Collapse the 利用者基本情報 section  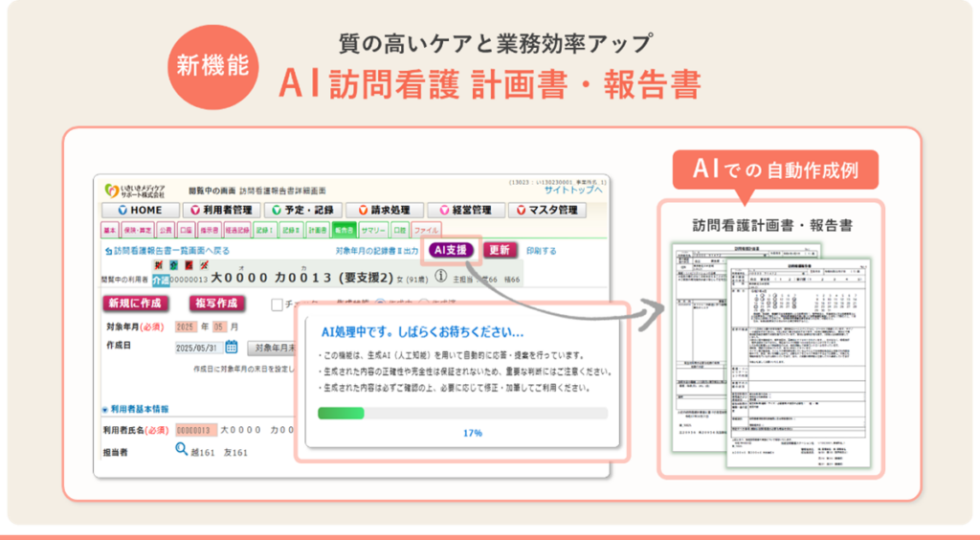pos(105,409)
